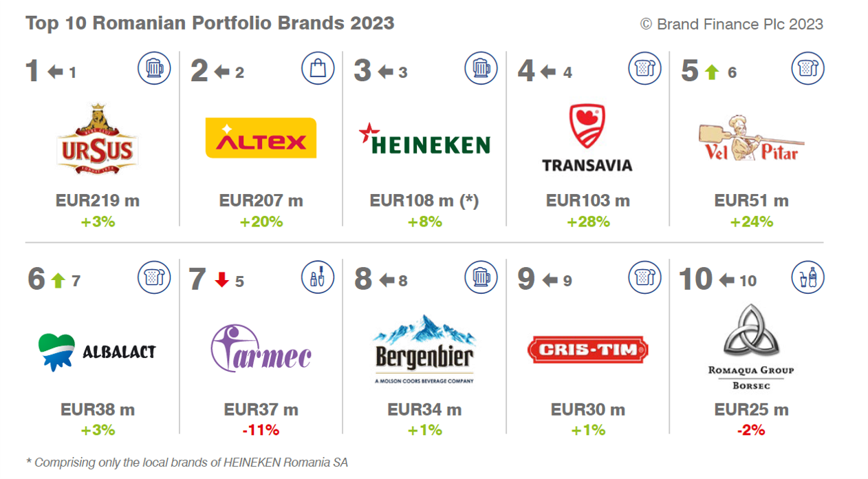Click the HEINEKEN Romania SA footnote text
The height and width of the screenshot is (479, 868).
pyautogui.click(x=186, y=462)
